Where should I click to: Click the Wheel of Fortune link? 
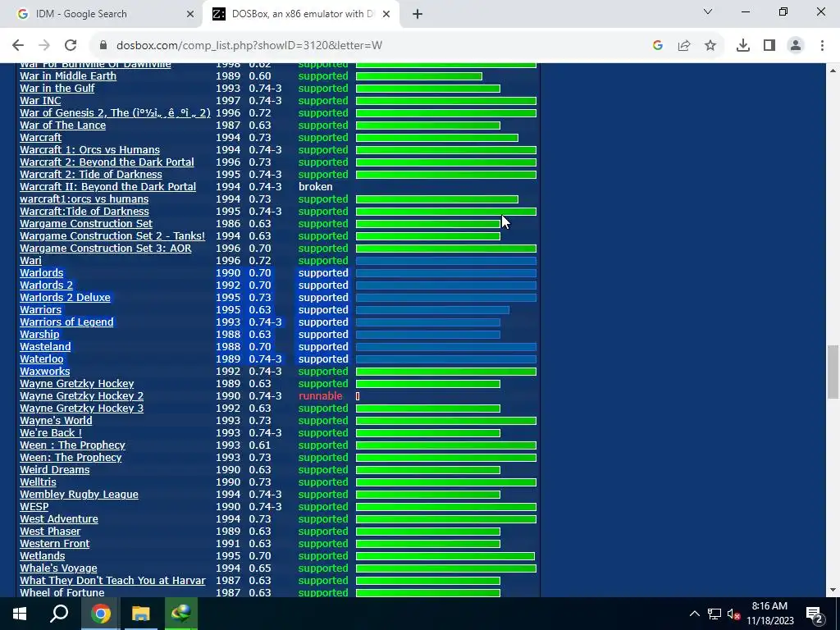[62, 593]
